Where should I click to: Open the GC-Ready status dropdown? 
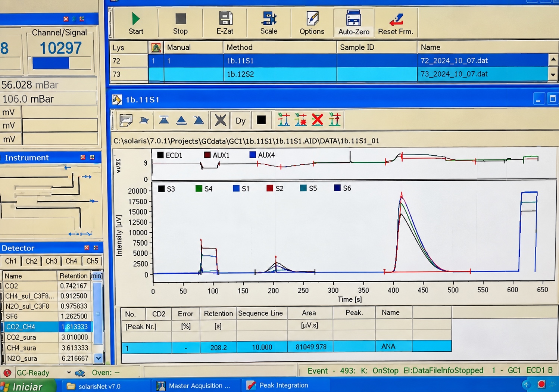click(x=69, y=373)
